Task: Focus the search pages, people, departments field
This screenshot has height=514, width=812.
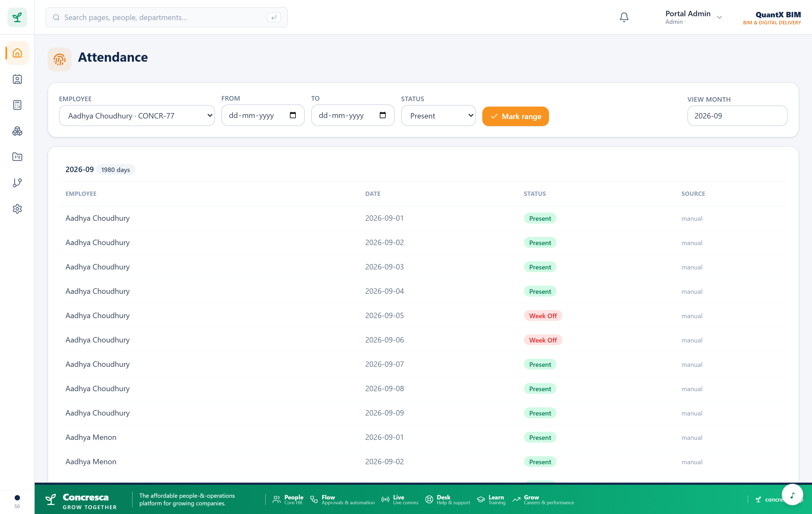Action: [166, 17]
